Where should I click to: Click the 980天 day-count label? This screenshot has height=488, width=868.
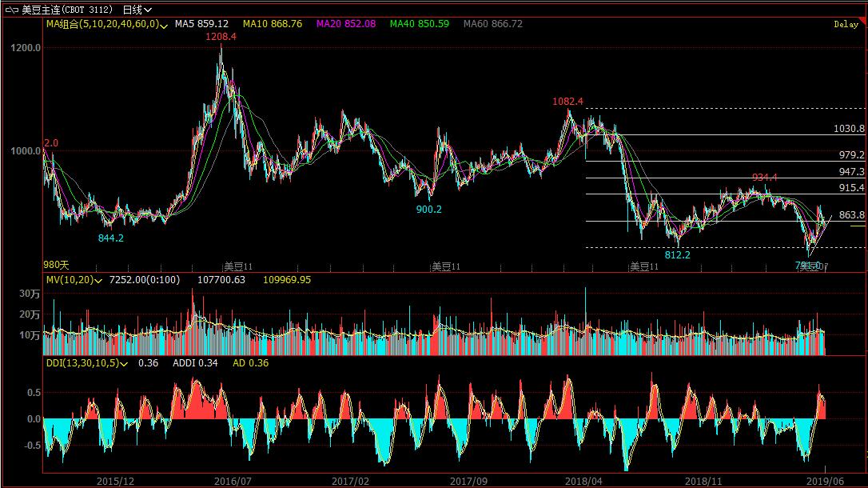[56, 265]
